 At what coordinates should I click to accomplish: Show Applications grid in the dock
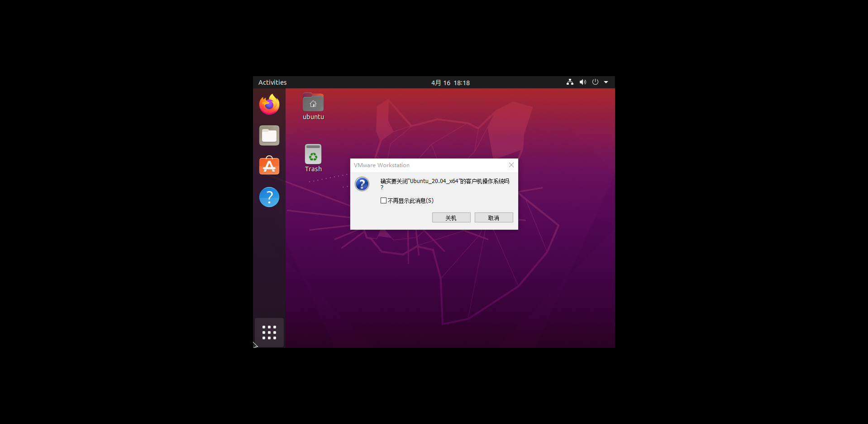[x=269, y=332]
